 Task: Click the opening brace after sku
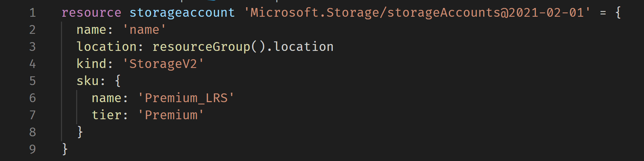pyautogui.click(x=118, y=81)
